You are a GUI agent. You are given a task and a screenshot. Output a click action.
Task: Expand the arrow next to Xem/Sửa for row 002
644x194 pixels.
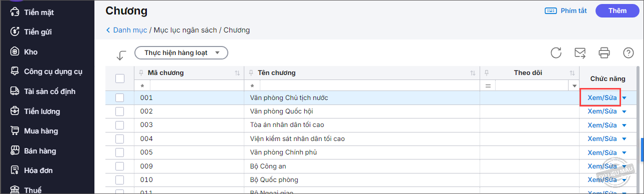(624, 111)
